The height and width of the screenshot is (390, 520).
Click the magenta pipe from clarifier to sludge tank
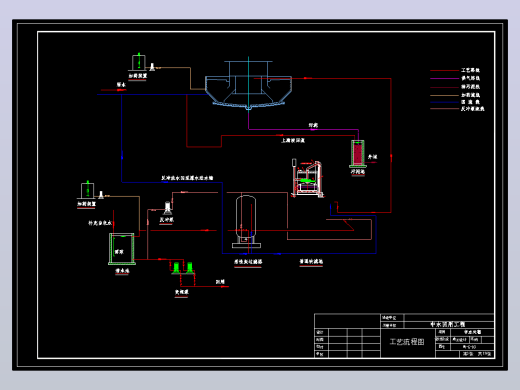pyautogui.click(x=303, y=129)
